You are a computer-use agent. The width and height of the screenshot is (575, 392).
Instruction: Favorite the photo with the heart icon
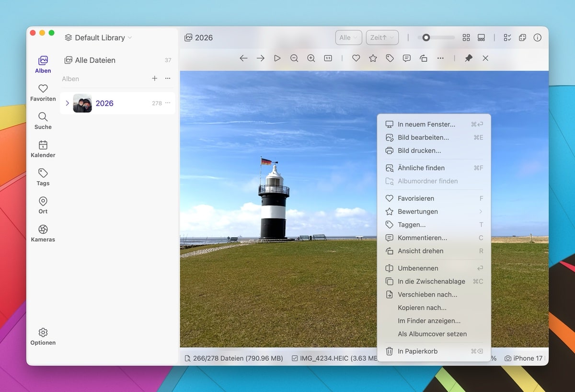pos(356,58)
